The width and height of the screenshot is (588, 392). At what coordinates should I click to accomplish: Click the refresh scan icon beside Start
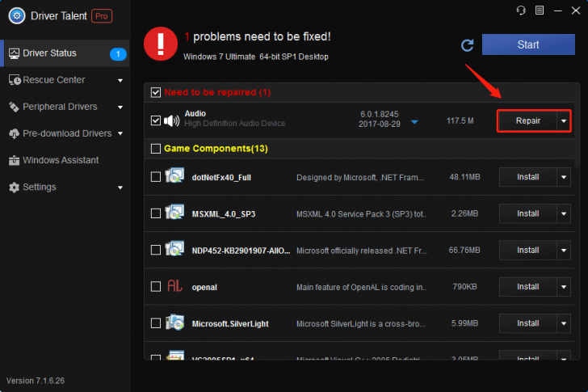467,45
